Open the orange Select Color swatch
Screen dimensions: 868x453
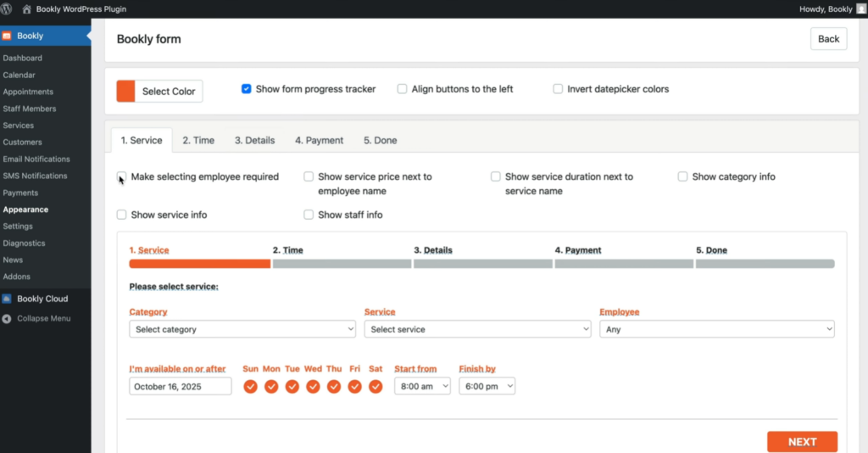(x=125, y=92)
